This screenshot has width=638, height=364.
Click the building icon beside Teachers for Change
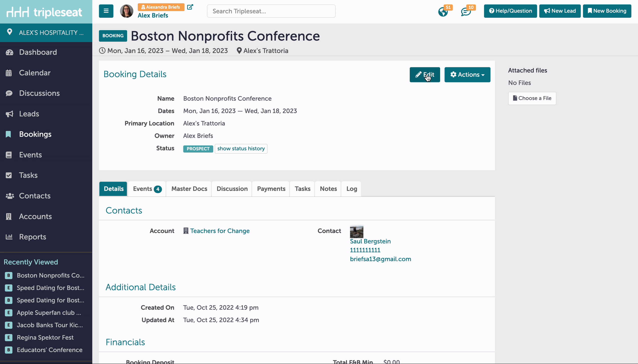click(186, 231)
